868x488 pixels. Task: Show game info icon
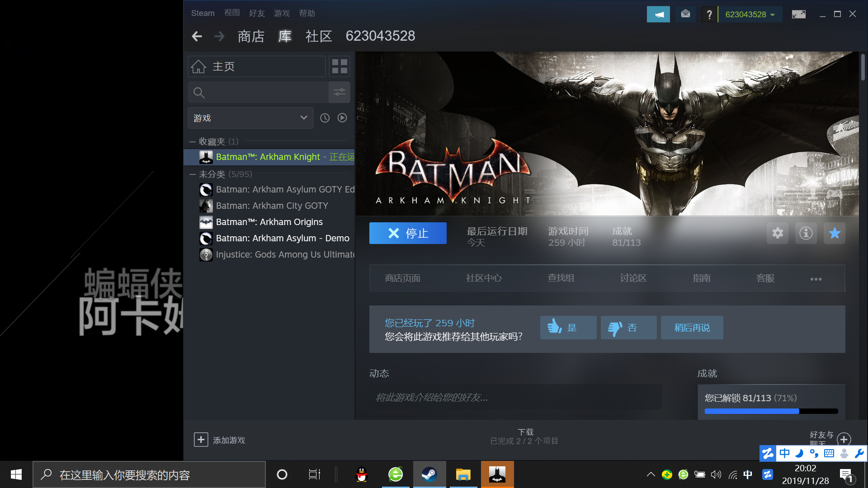pos(806,233)
